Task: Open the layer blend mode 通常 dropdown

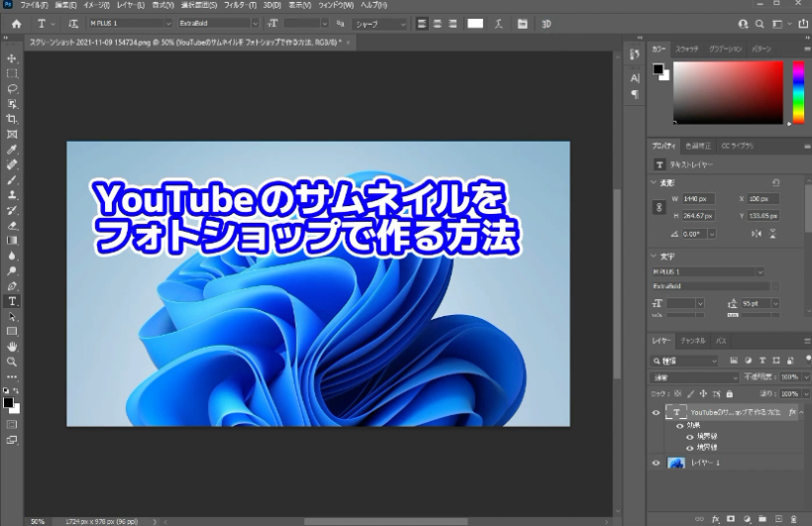Action: pos(694,377)
